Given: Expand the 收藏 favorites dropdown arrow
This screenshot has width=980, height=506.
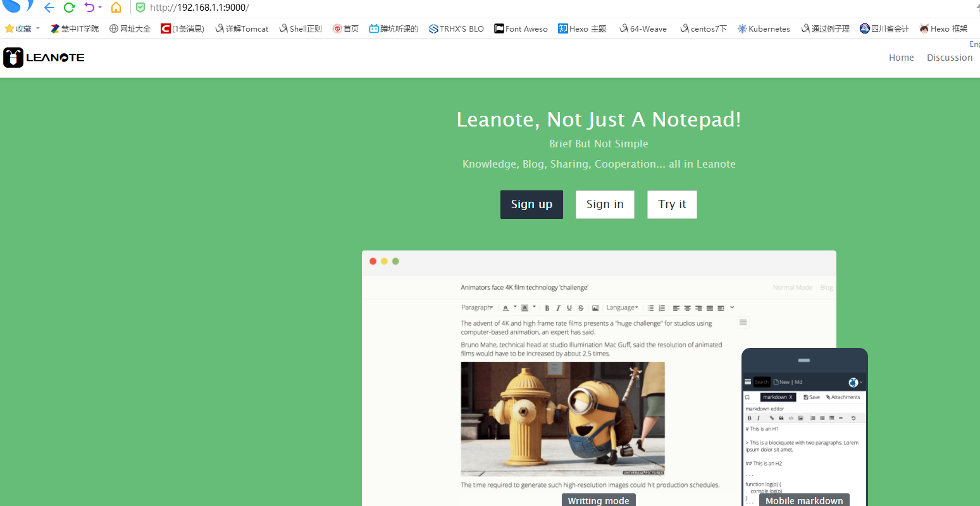Looking at the screenshot, I should pyautogui.click(x=37, y=28).
